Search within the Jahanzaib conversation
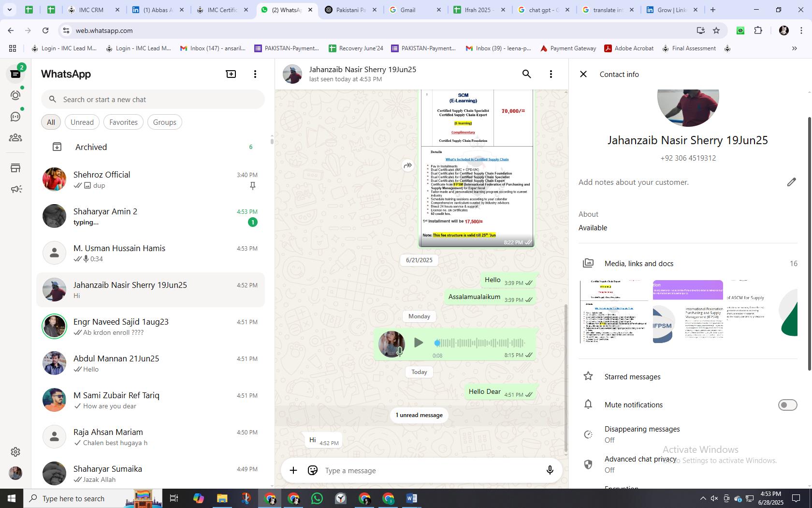The image size is (812, 508). pos(527,74)
